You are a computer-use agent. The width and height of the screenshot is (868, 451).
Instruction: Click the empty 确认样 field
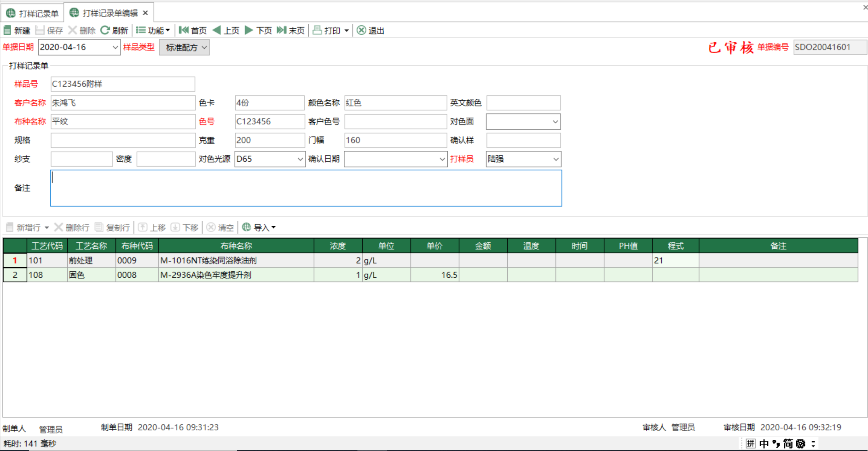[523, 140]
